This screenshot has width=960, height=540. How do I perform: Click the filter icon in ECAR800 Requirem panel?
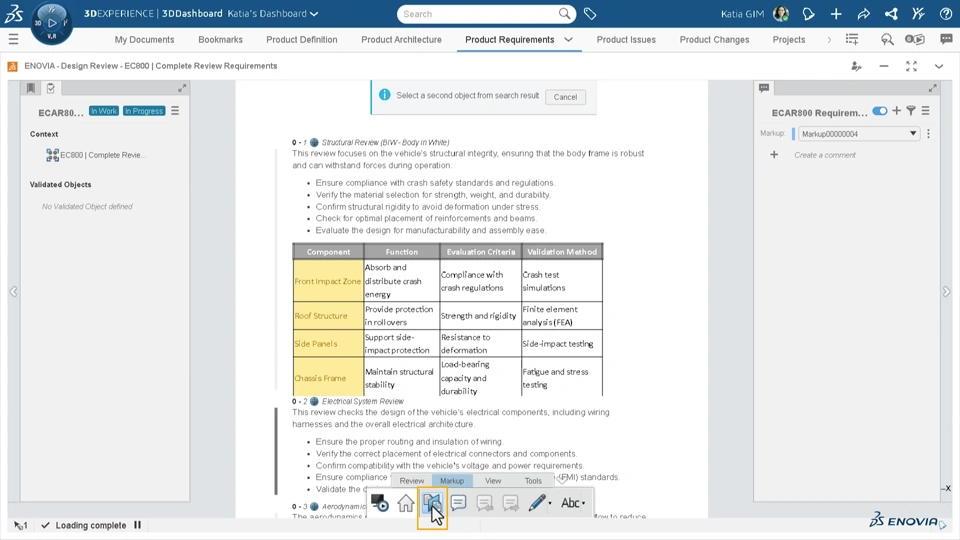pos(911,111)
